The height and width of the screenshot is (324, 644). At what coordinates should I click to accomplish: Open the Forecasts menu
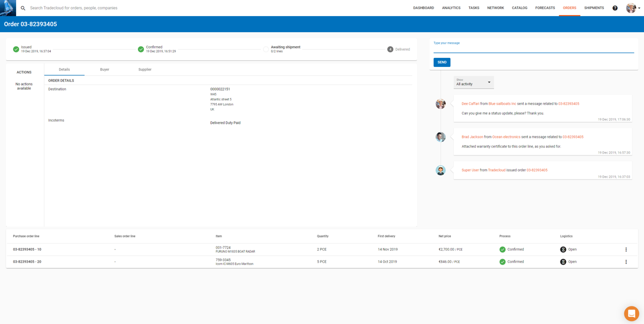coord(545,8)
